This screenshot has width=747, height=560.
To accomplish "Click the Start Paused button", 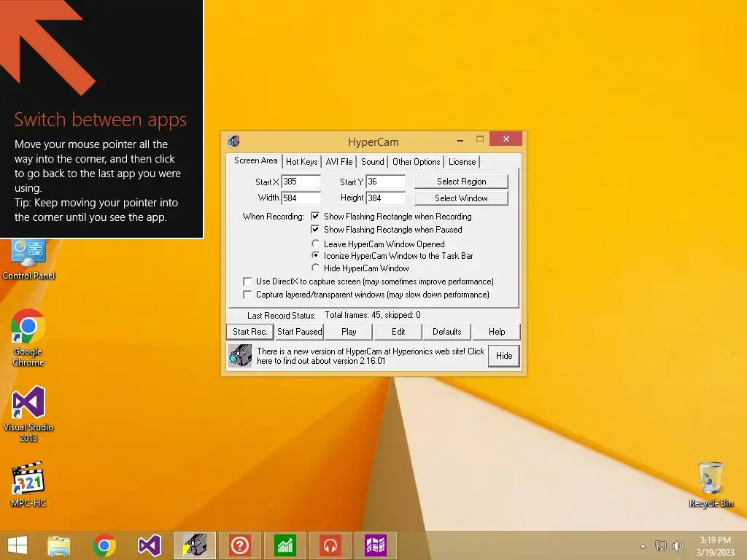I will [300, 332].
